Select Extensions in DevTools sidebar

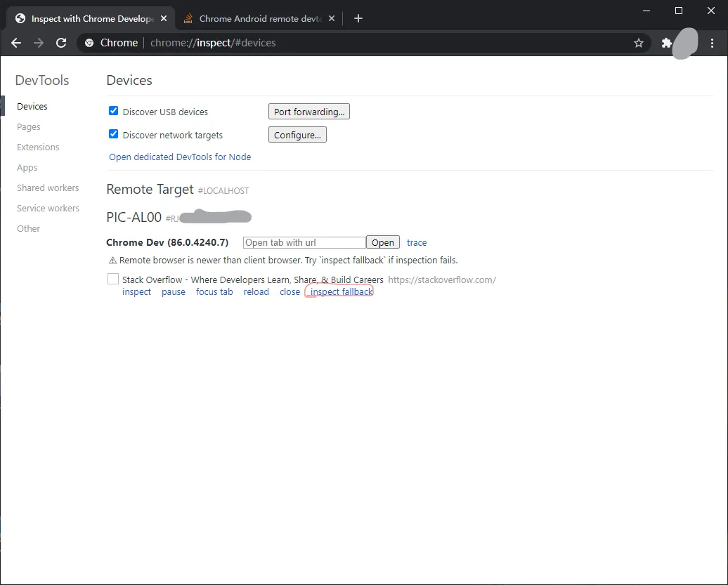tap(38, 147)
